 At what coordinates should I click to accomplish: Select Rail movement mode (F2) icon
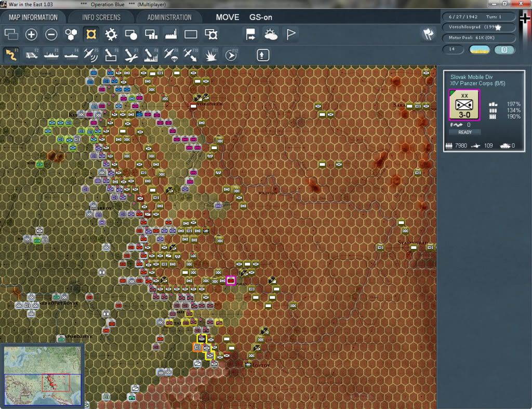point(32,55)
